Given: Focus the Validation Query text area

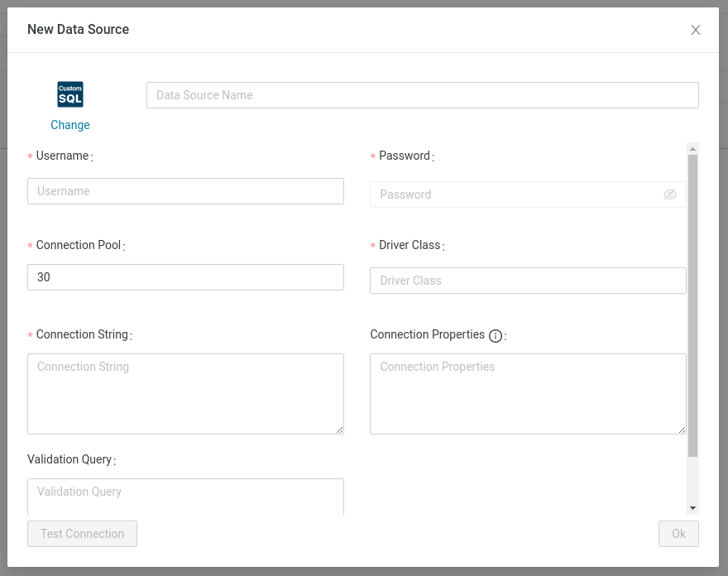Looking at the screenshot, I should point(185,496).
